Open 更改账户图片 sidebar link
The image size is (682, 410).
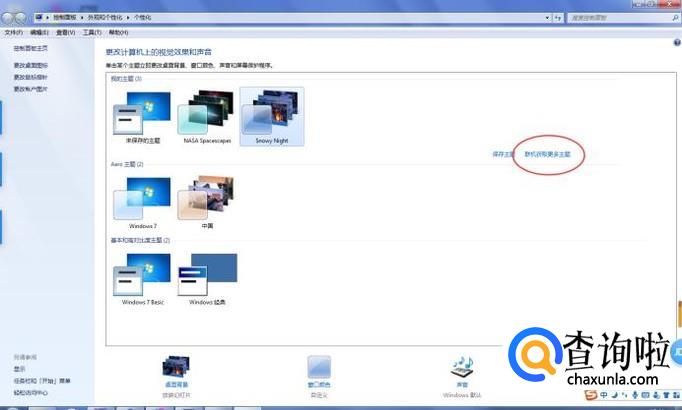(30, 89)
